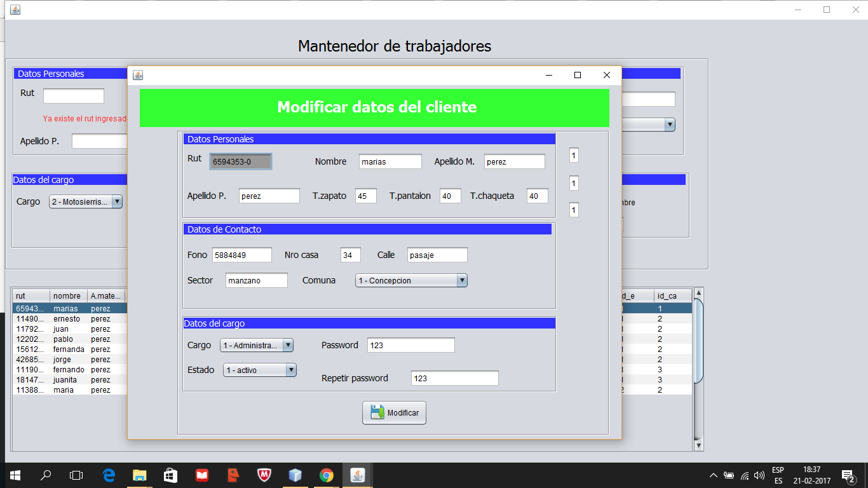Select the table row for juan
The height and width of the screenshot is (488, 868).
[70, 329]
